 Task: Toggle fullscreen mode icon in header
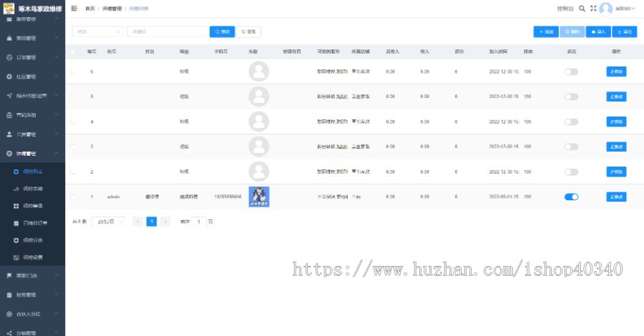coord(593,8)
